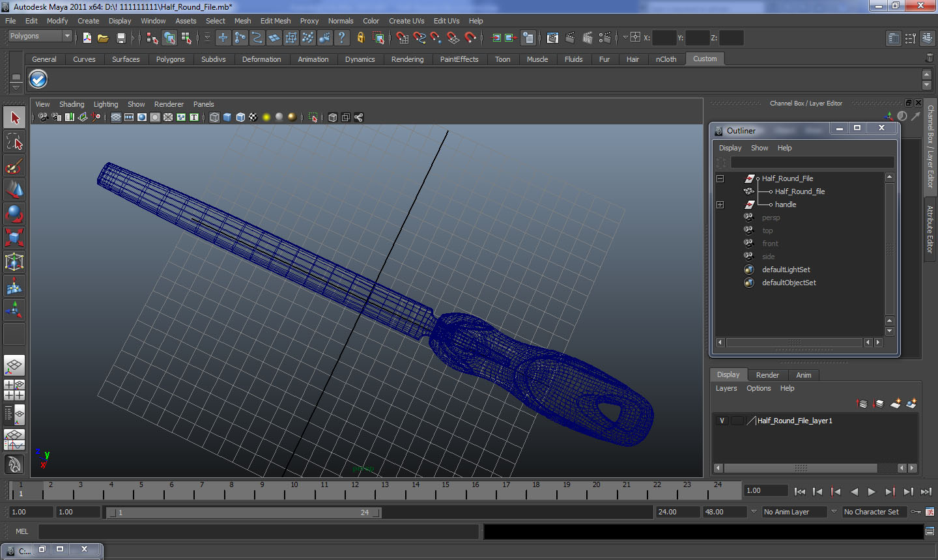The image size is (938, 560).
Task: Step forward one key button
Action: pyautogui.click(x=890, y=492)
